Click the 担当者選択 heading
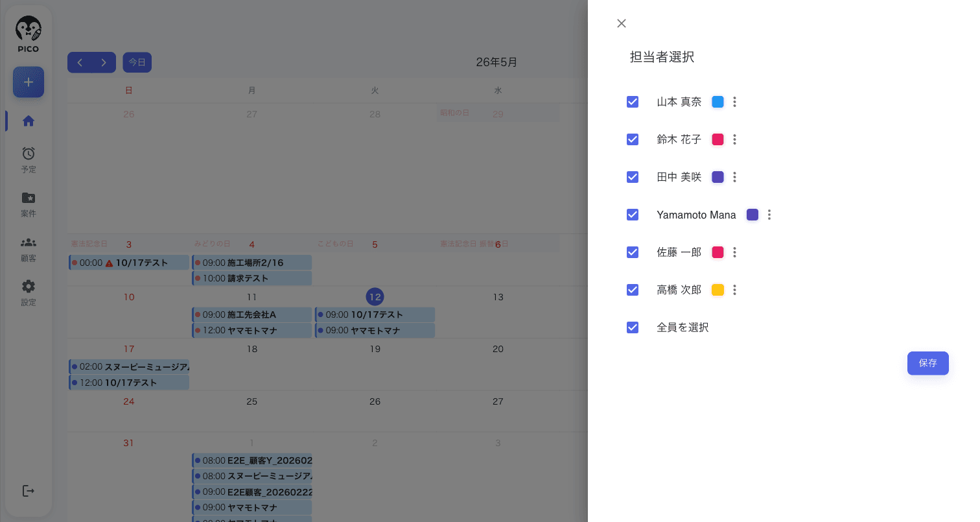The height and width of the screenshot is (522, 980). click(x=662, y=57)
